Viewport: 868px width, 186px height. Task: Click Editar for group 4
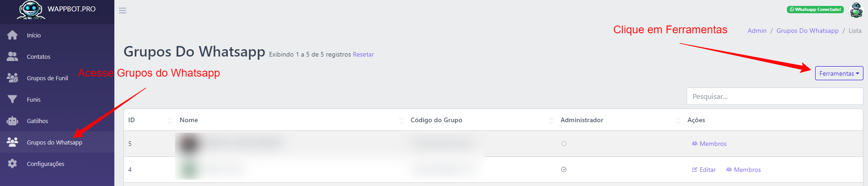tap(704, 170)
